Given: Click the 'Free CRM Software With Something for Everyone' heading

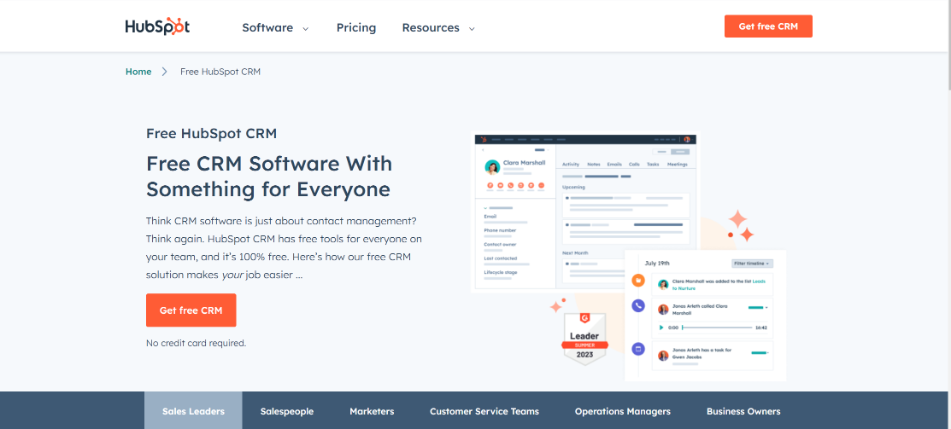Looking at the screenshot, I should (x=269, y=177).
